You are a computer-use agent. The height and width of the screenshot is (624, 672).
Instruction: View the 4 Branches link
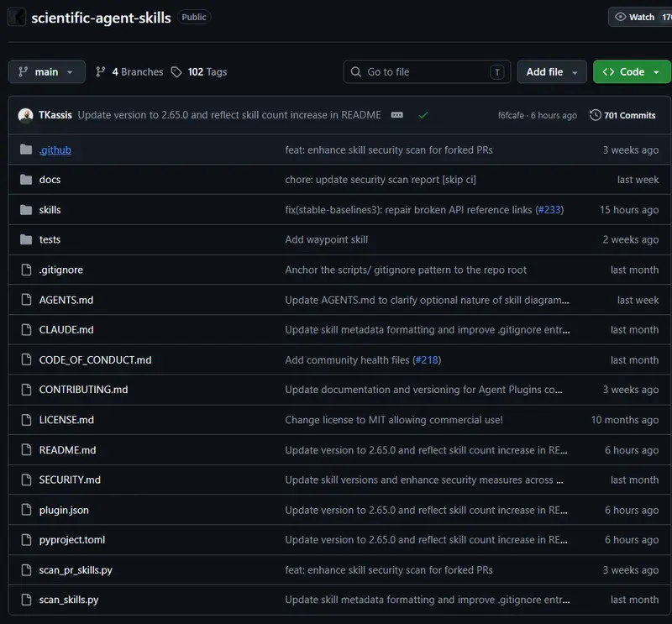coord(129,71)
